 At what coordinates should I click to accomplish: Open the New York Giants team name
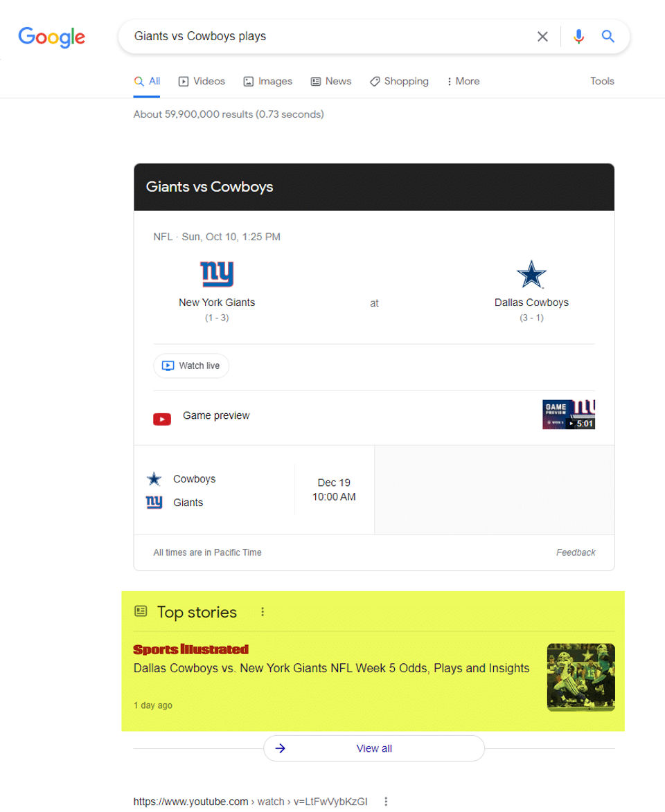click(217, 303)
